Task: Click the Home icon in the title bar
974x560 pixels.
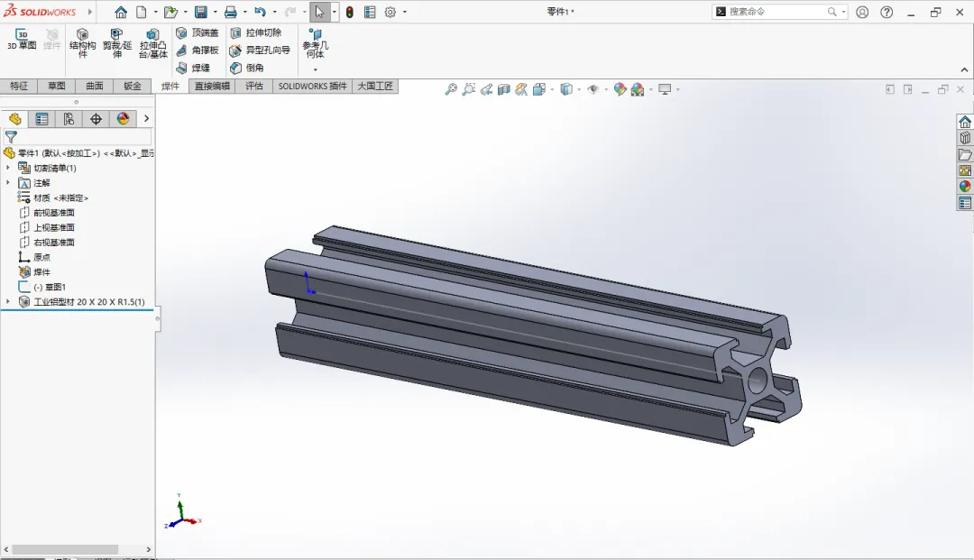Action: 121,12
